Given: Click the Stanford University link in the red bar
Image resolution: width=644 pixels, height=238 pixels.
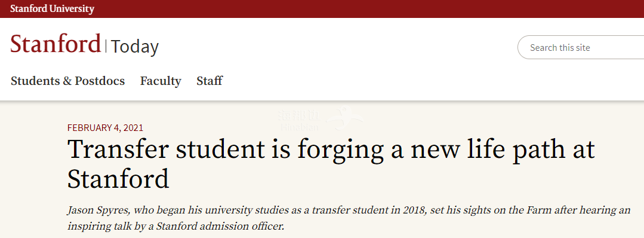Looking at the screenshot, I should tap(52, 8).
